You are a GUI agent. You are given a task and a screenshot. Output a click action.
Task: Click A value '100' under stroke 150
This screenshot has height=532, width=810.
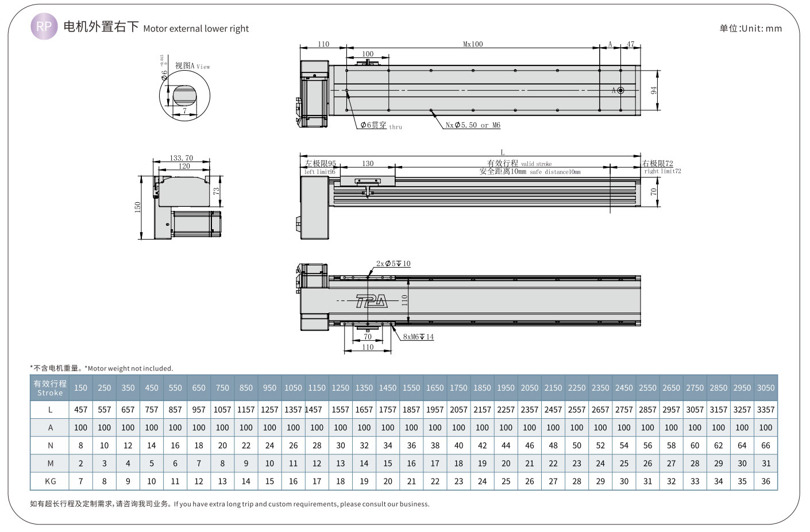81,427
